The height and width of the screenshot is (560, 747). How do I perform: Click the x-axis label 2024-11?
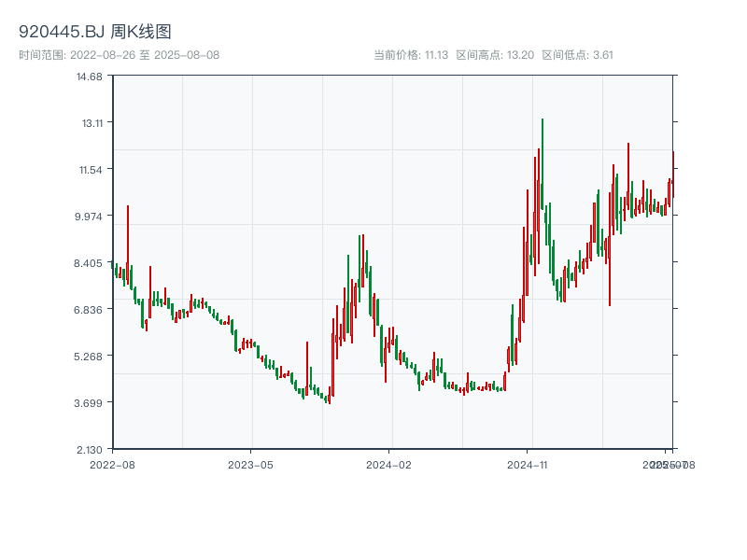527,465
